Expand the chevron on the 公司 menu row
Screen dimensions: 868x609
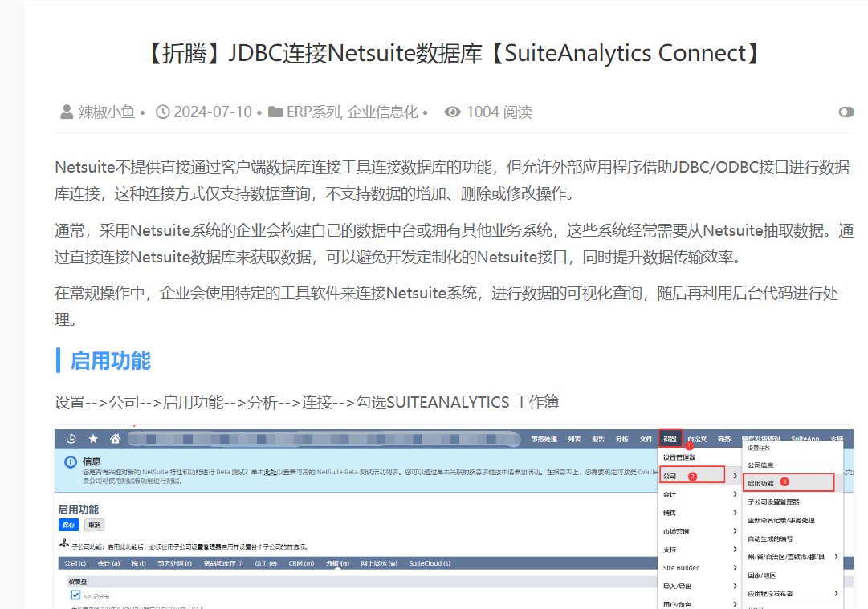click(x=735, y=476)
